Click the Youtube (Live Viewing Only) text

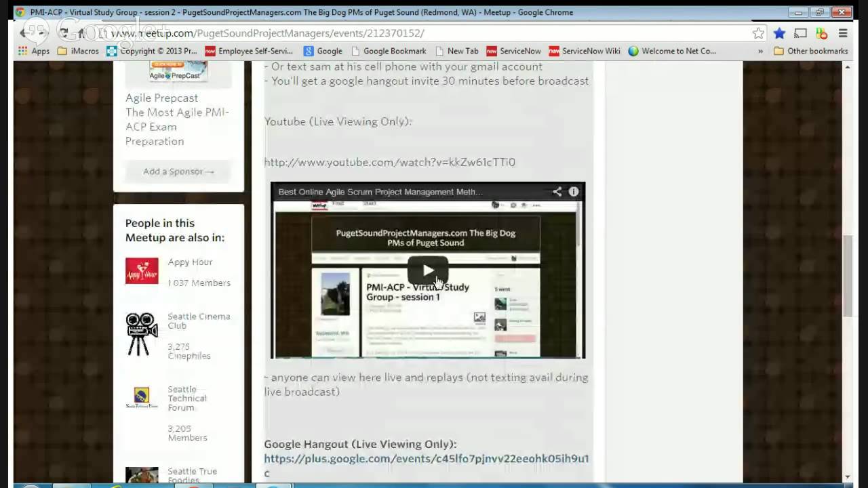tap(338, 121)
